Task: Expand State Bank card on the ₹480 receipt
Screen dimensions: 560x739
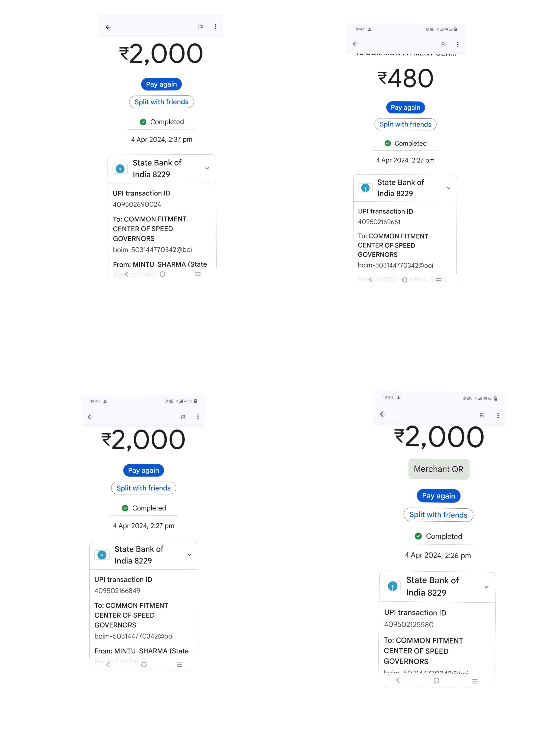Action: tap(448, 188)
